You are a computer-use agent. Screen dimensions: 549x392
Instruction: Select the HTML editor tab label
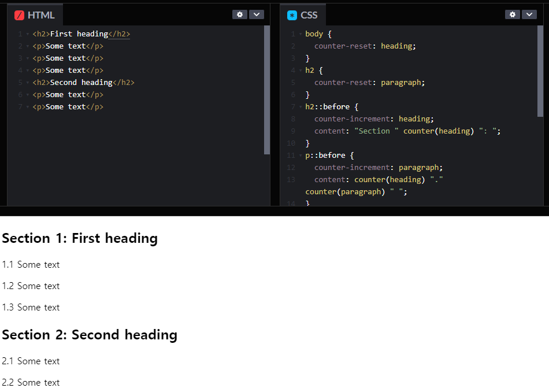pos(41,15)
